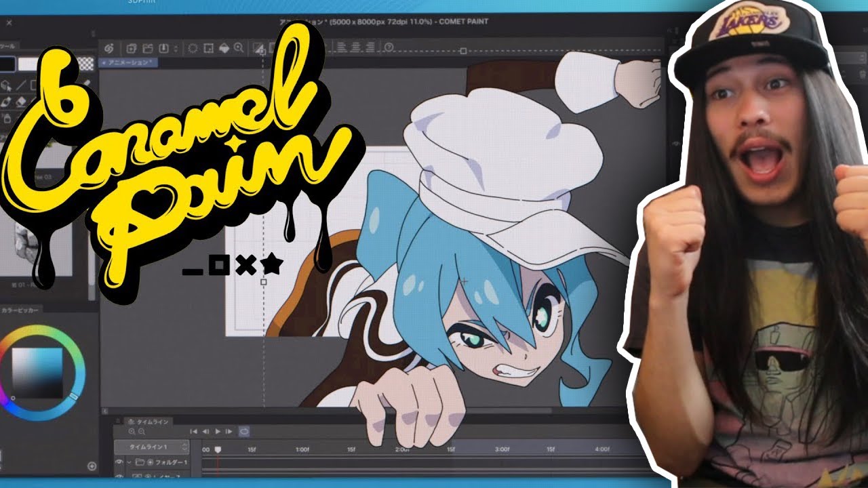Open the タイムライン1 timeline selector
The height and width of the screenshot is (488, 868).
point(152,447)
